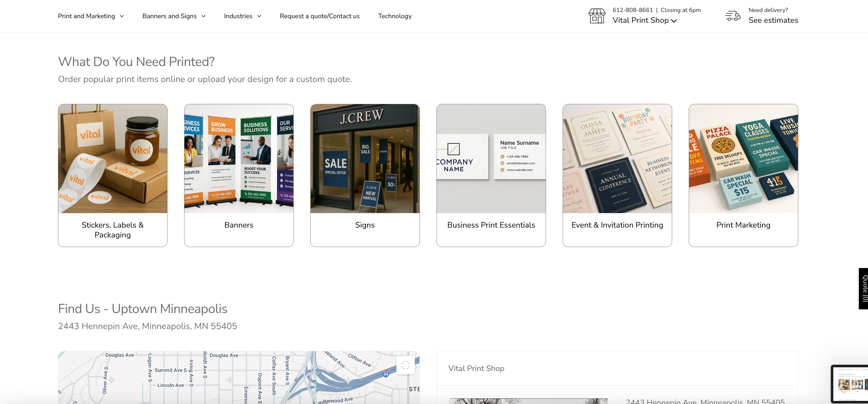Open the Banners product category image

[238, 159]
